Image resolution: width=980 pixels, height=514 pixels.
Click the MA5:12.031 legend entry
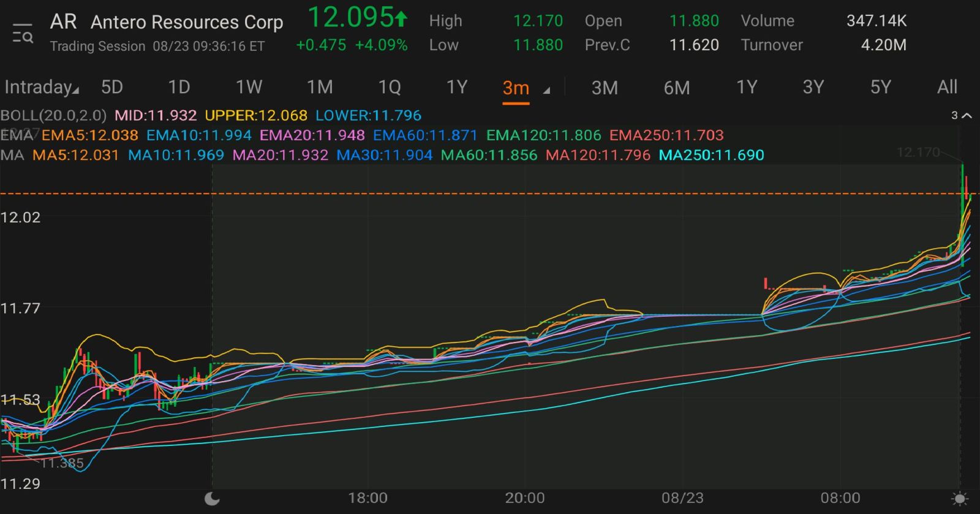[76, 155]
